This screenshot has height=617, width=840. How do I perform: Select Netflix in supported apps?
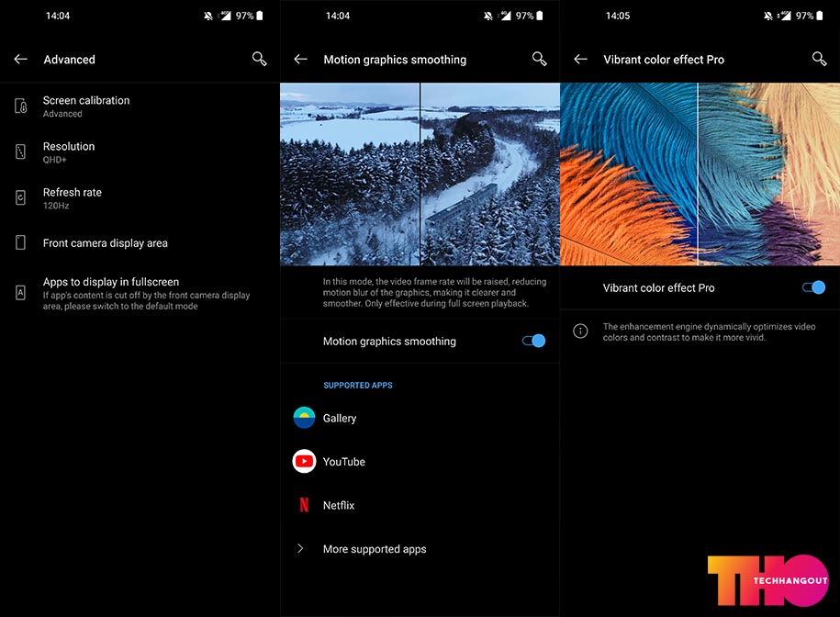[420, 505]
